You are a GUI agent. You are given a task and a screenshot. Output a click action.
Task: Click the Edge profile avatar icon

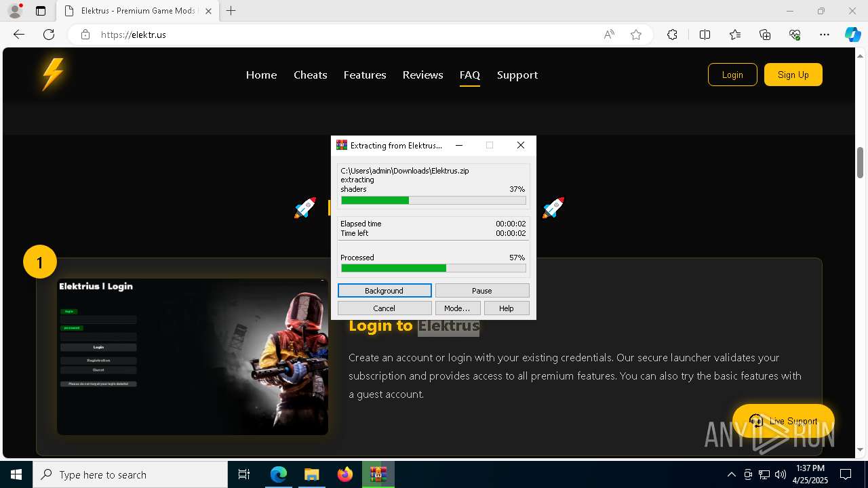click(15, 11)
